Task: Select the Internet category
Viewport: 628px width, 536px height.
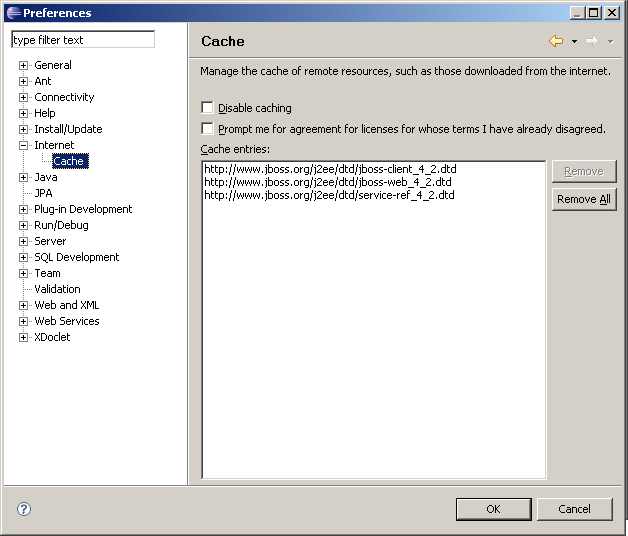Action: tap(54, 145)
